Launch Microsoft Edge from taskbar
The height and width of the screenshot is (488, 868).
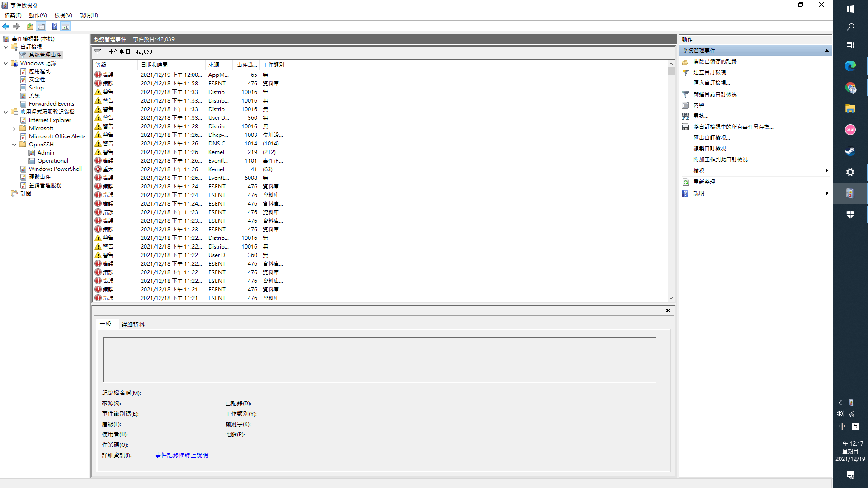[x=850, y=66]
